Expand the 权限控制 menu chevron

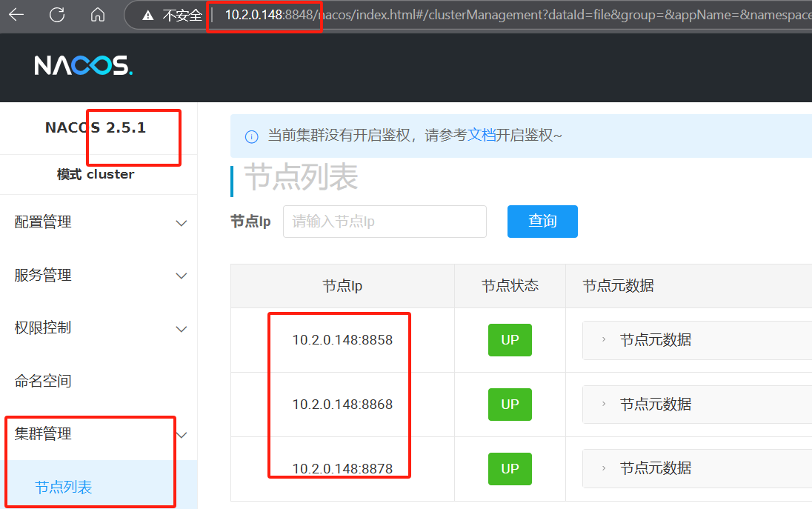[182, 329]
